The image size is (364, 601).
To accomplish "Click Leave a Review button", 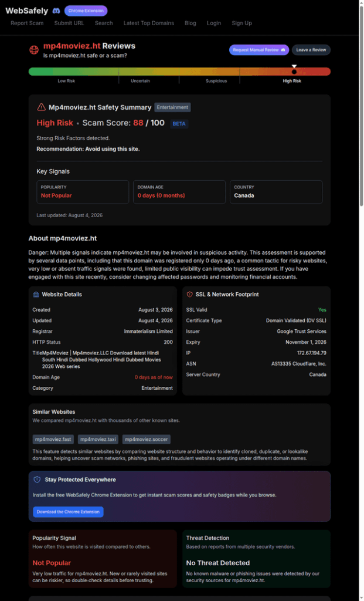I will (311, 50).
